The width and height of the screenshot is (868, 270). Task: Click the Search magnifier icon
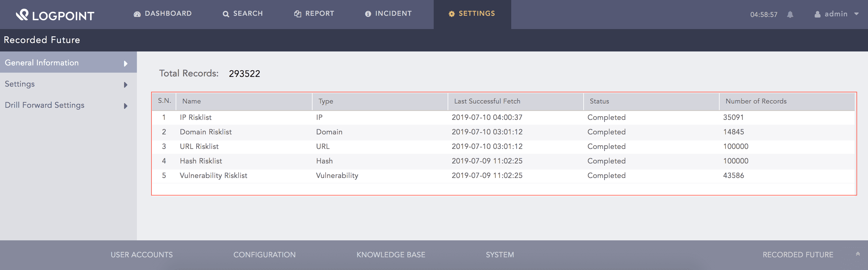click(226, 14)
